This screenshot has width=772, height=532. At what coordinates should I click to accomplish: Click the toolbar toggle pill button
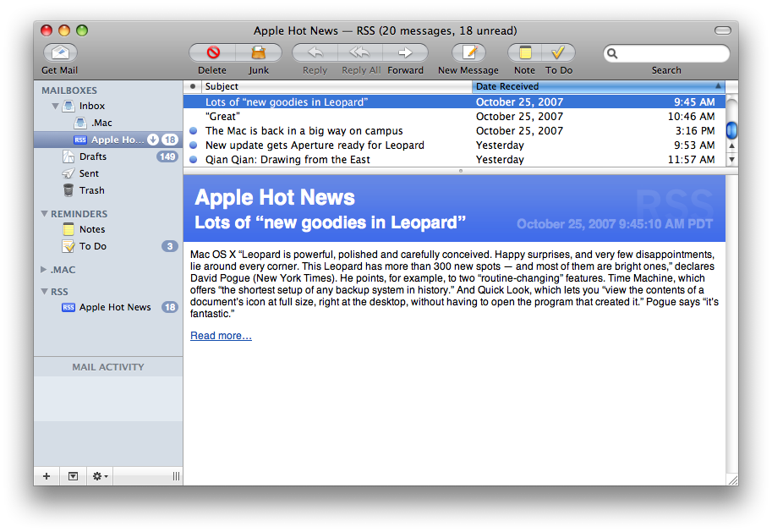(723, 30)
